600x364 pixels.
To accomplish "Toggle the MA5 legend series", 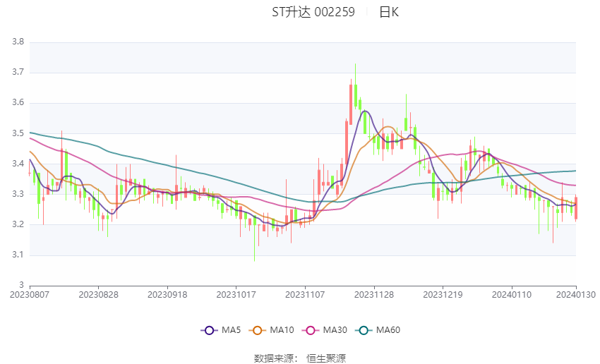I will tap(221, 330).
